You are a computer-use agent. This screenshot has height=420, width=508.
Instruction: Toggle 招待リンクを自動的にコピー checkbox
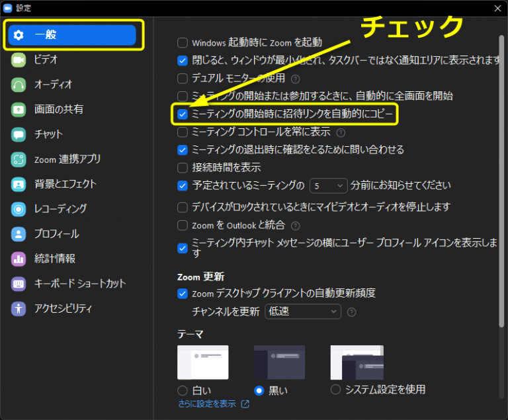tap(183, 114)
